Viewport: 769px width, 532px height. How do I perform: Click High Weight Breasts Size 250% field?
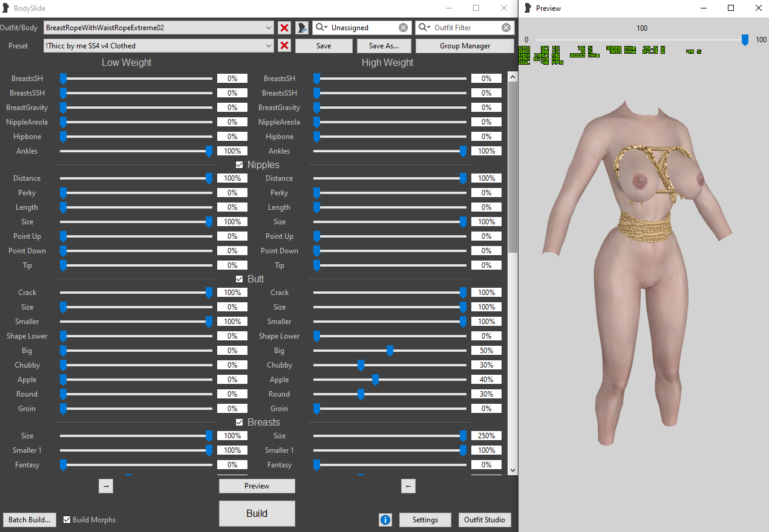pyautogui.click(x=486, y=436)
